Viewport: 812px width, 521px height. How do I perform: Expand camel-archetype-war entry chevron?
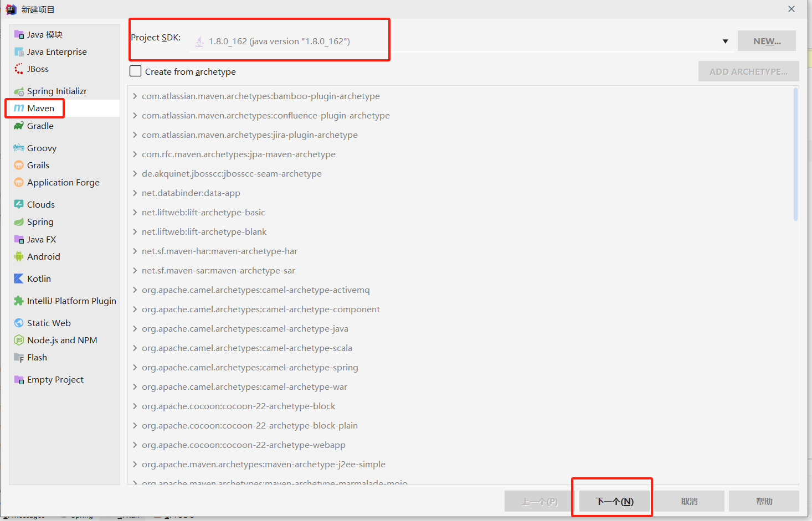point(135,387)
